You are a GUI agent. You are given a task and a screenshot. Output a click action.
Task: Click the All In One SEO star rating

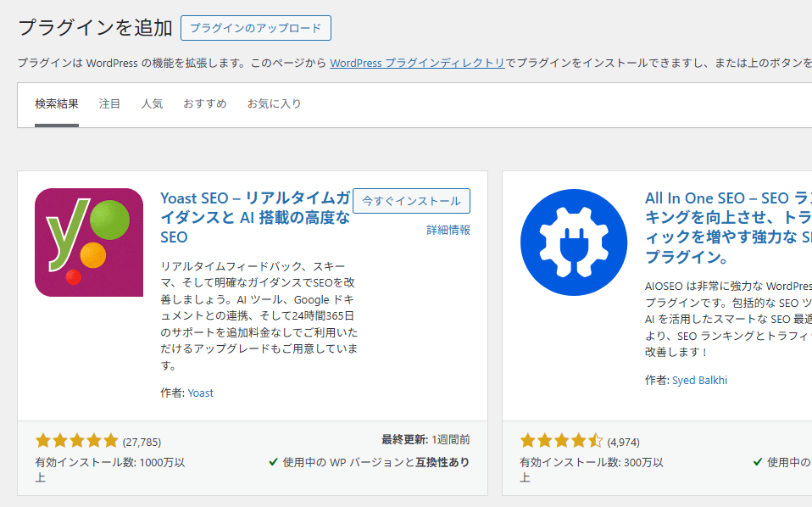point(561,441)
